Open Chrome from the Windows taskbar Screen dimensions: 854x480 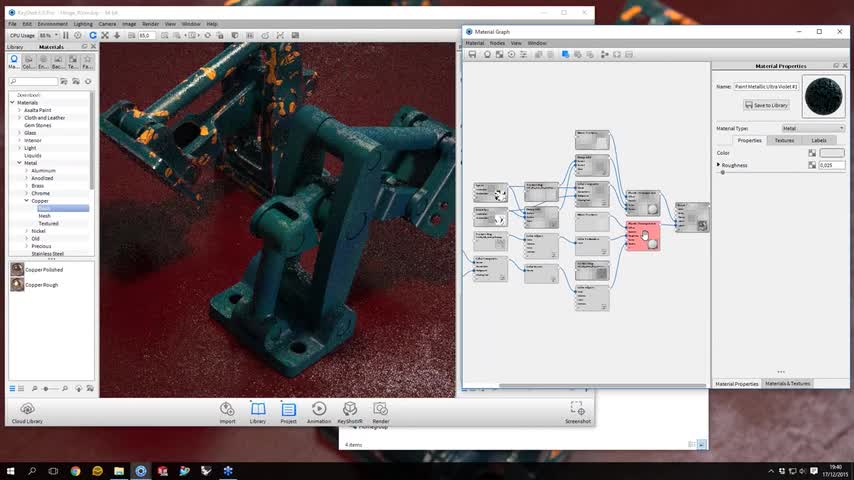[x=75, y=471]
